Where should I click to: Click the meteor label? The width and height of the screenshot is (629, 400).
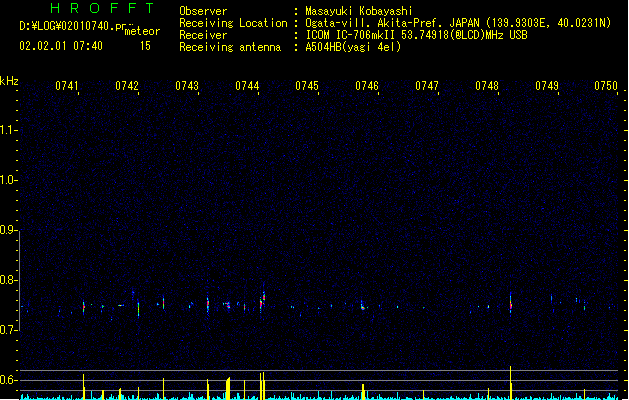click(142, 31)
